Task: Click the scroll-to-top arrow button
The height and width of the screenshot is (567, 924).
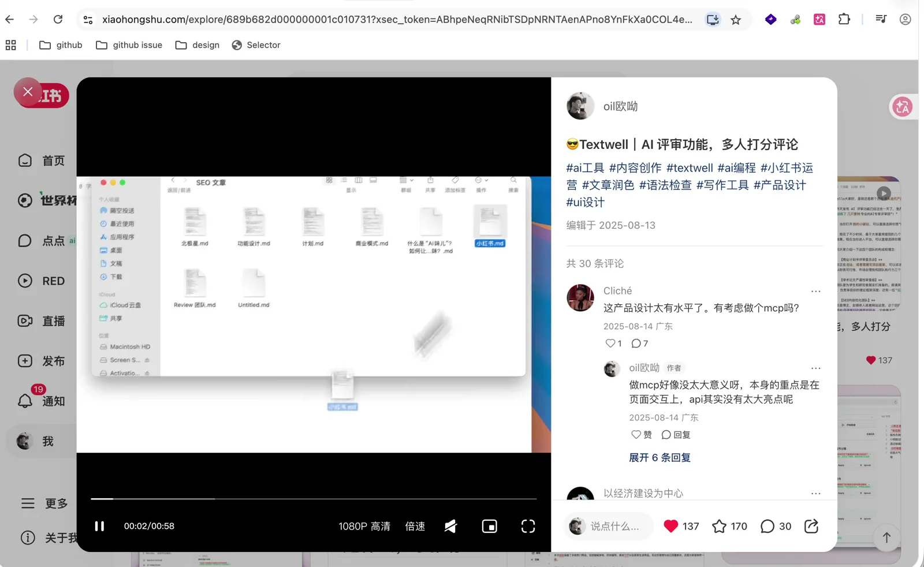Action: tap(886, 538)
